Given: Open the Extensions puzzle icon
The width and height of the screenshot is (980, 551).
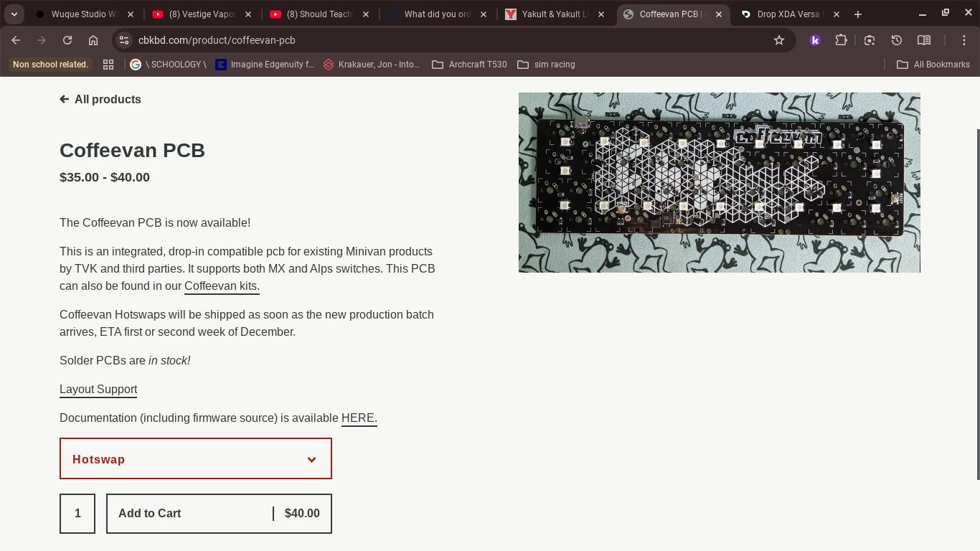Looking at the screenshot, I should (841, 40).
